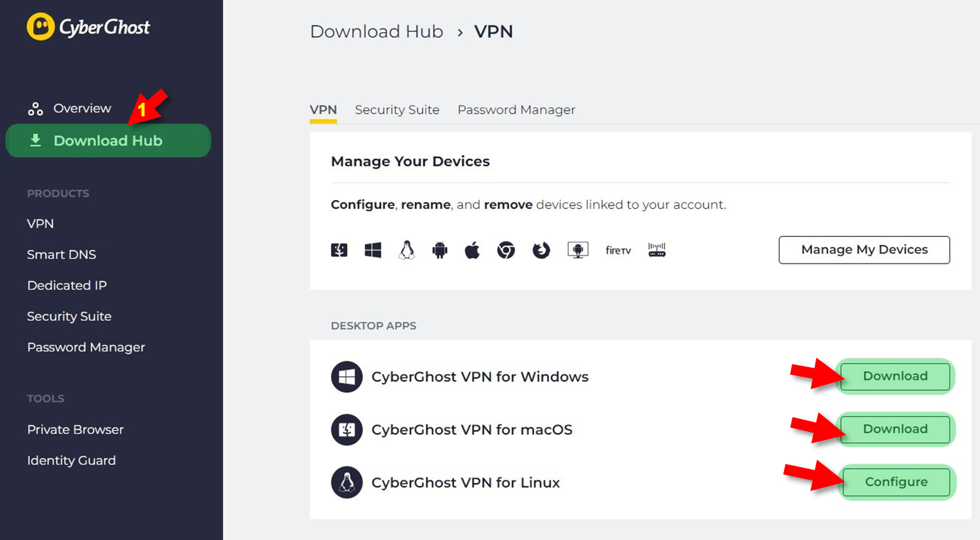Open the Identity Guard tool
The width and height of the screenshot is (980, 540).
[71, 460]
